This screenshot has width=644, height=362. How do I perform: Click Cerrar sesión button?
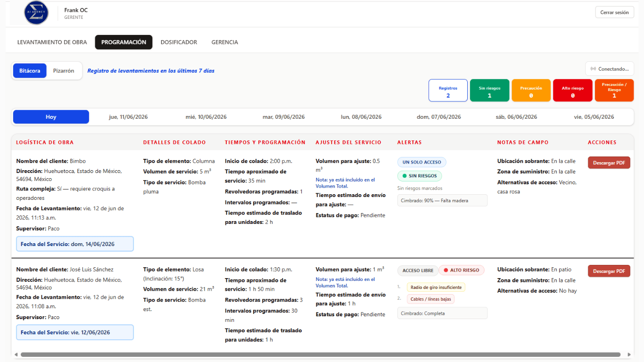tap(614, 12)
